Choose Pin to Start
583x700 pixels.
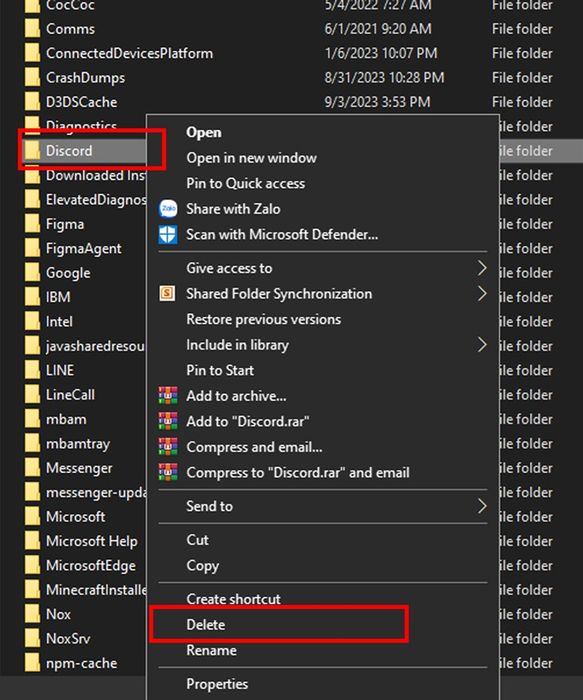[x=220, y=370]
